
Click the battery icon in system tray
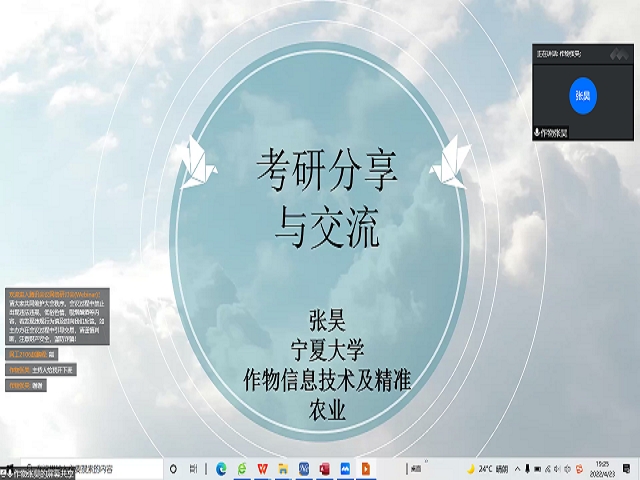tap(538, 469)
